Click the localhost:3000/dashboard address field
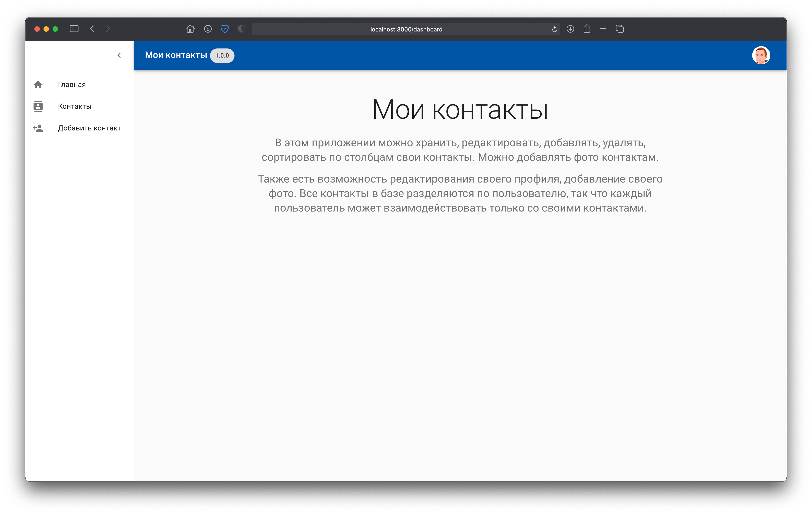This screenshot has height=515, width=812. tap(406, 29)
